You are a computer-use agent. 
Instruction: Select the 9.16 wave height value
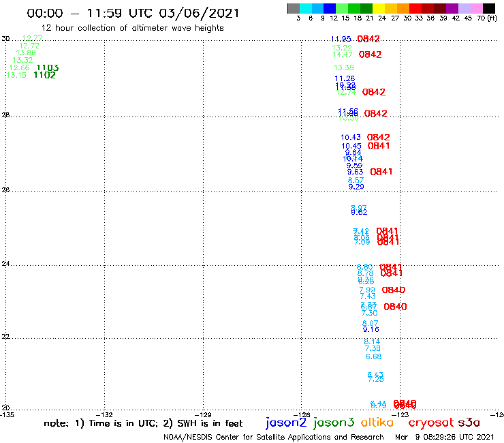[371, 329]
